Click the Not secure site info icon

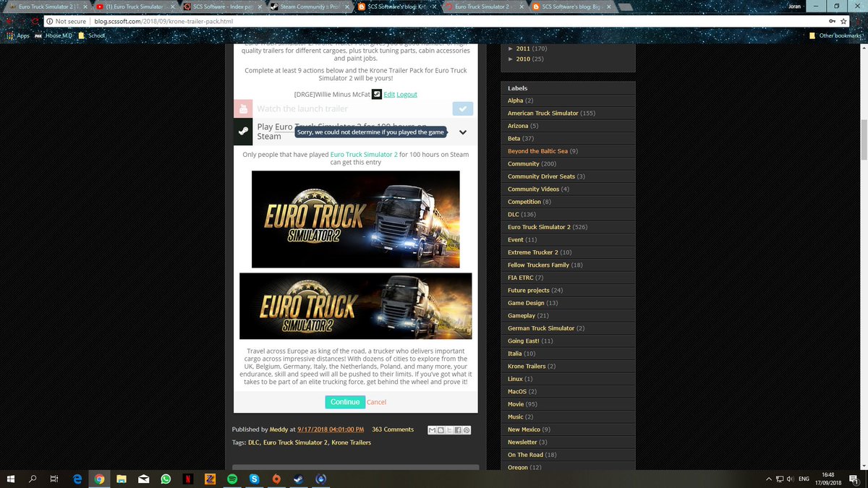pos(49,21)
